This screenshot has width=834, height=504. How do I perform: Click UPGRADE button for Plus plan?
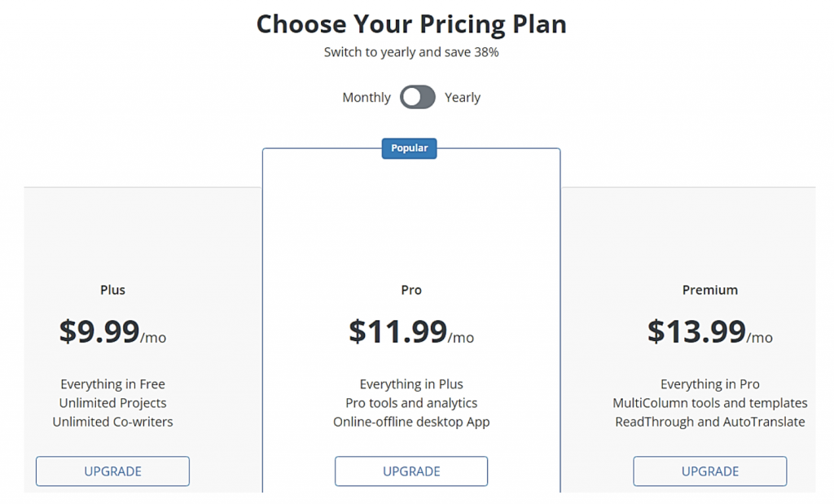[x=112, y=471]
